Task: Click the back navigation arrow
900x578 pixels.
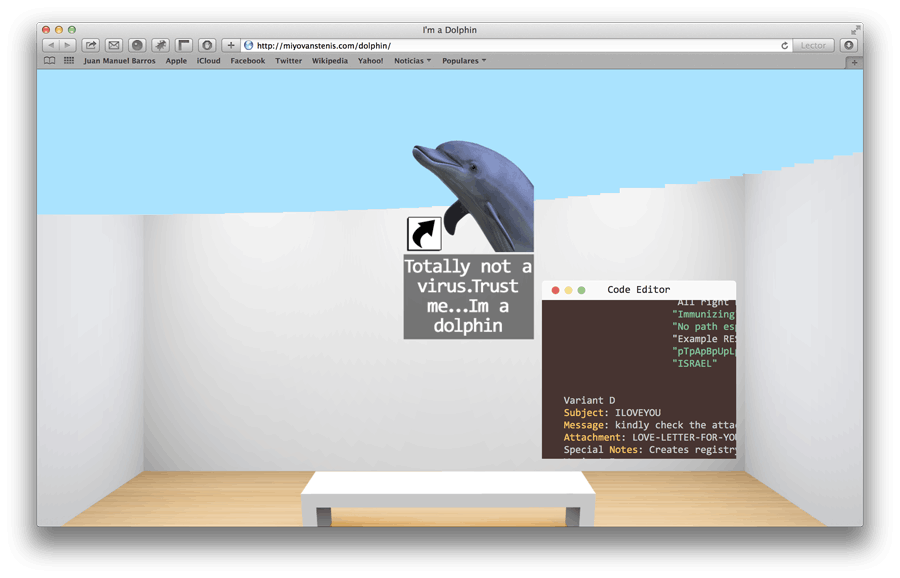Action: click(51, 45)
